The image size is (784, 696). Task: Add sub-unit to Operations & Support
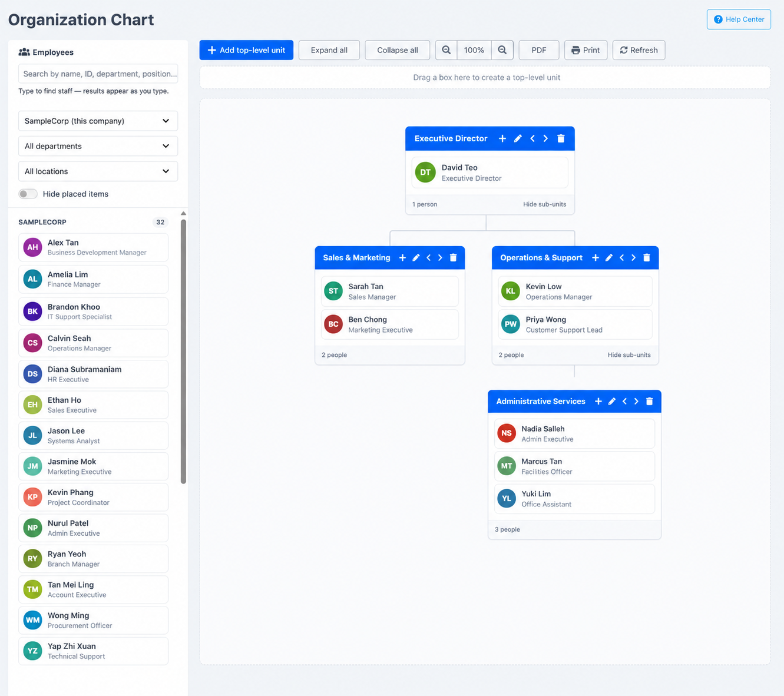tap(596, 258)
